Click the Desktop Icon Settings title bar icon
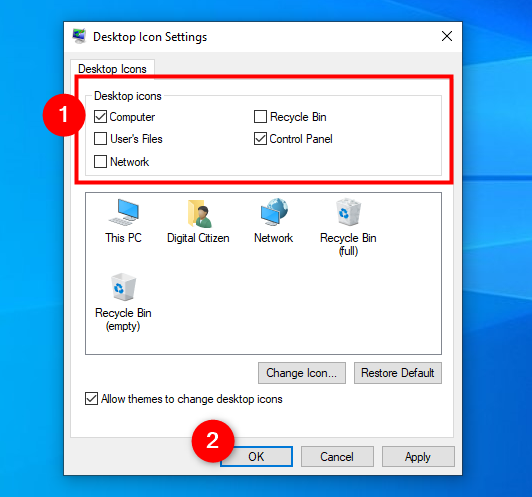532x497 pixels. [79, 36]
